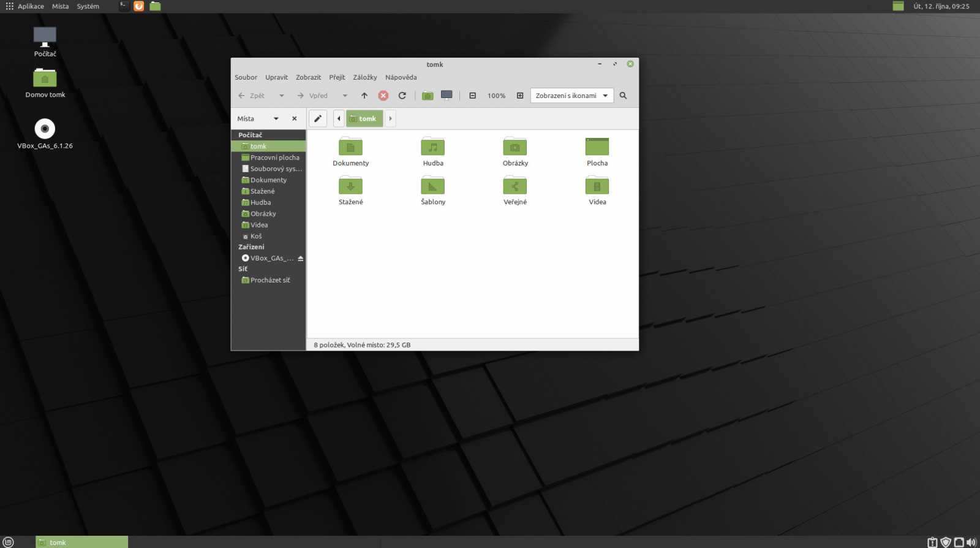Select the Stažené folder icon
The image size is (980, 548).
(x=351, y=186)
